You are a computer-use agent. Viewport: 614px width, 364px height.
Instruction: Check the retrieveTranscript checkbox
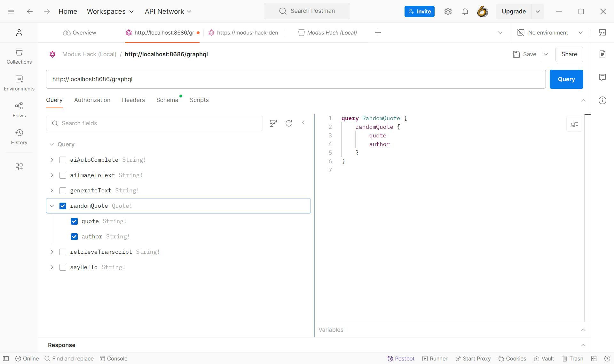point(63,252)
